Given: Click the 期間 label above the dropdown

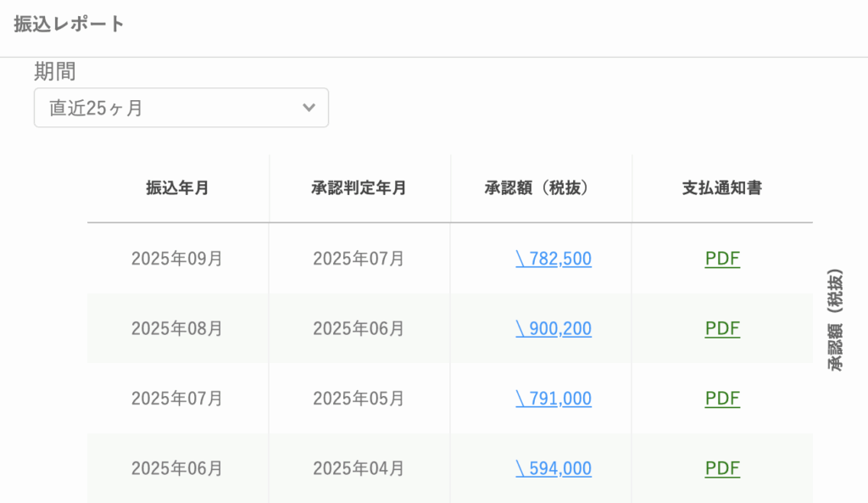Looking at the screenshot, I should click(x=55, y=71).
